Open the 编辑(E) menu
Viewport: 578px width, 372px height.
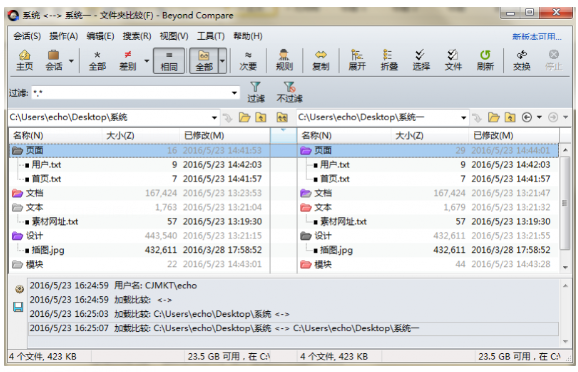point(100,36)
